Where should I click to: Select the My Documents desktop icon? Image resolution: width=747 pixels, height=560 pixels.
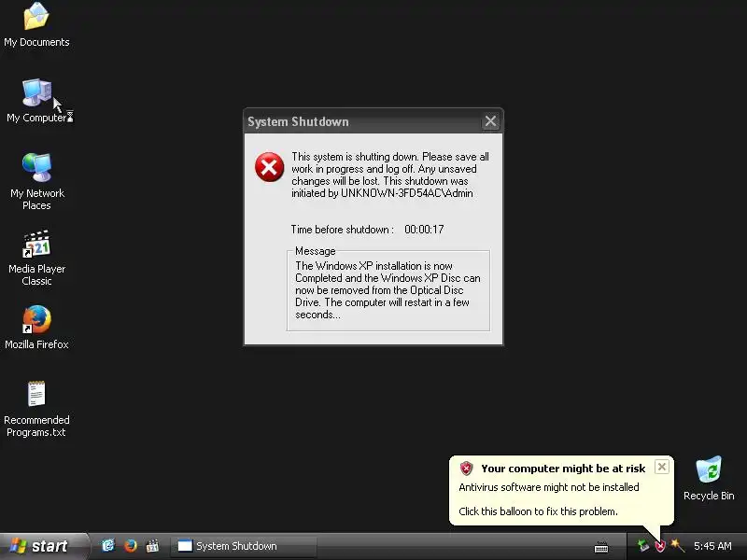[x=36, y=25]
